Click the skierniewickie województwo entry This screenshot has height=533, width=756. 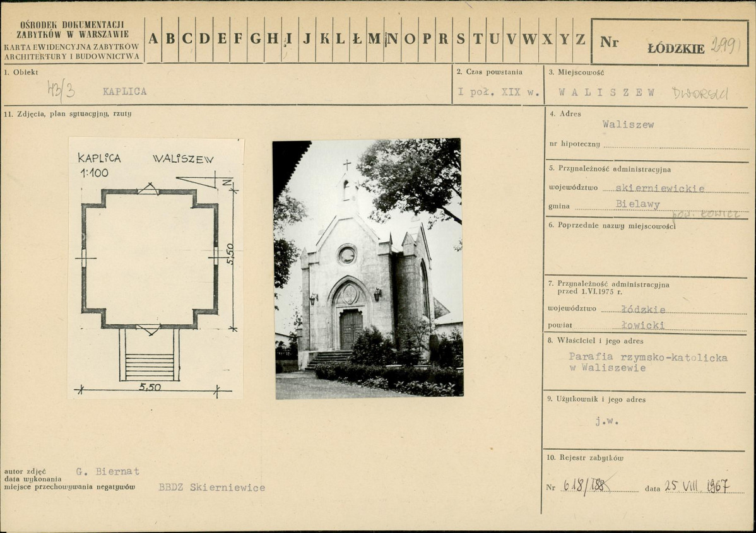point(660,188)
